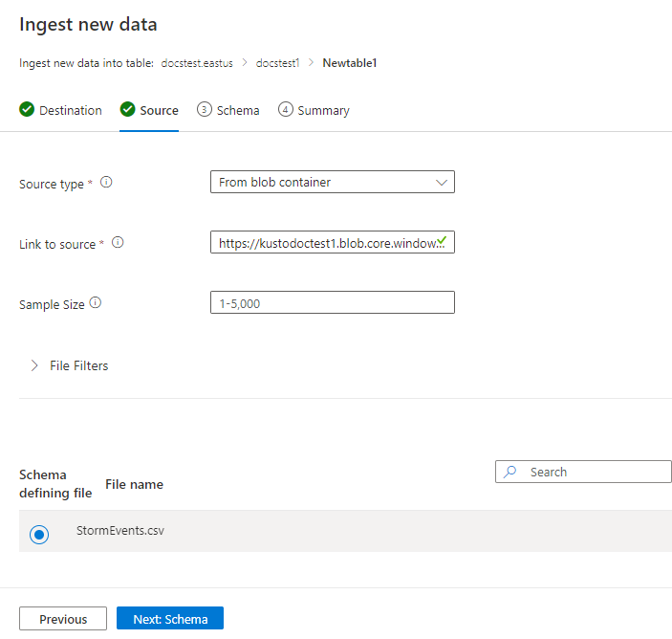Click the step 3 circle icon for Schema
Viewport: 672px width, 639px height.
205,110
